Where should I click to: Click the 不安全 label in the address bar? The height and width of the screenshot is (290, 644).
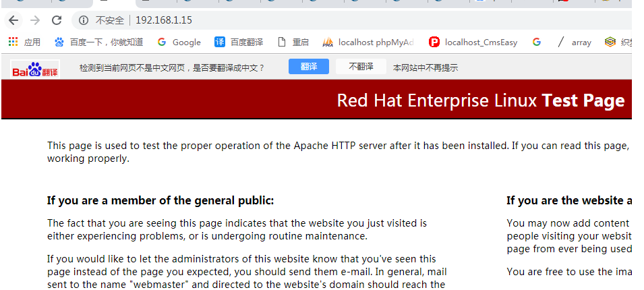[110, 20]
